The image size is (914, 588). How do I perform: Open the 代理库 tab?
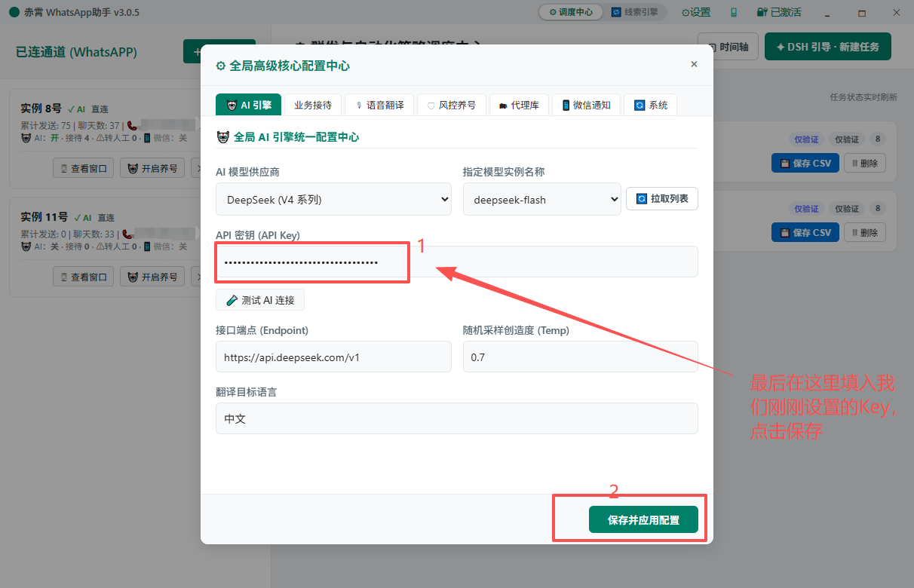click(x=519, y=105)
